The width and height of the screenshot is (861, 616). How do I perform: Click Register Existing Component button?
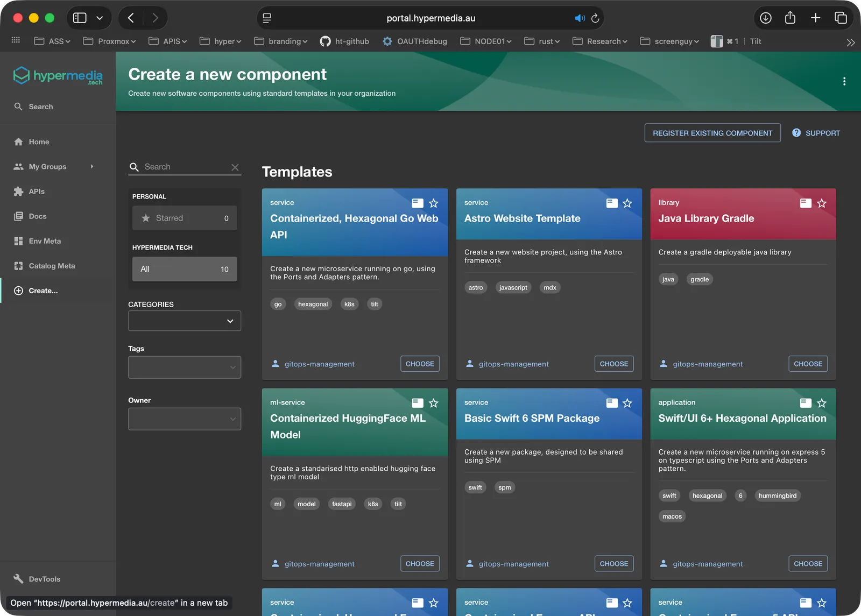712,133
